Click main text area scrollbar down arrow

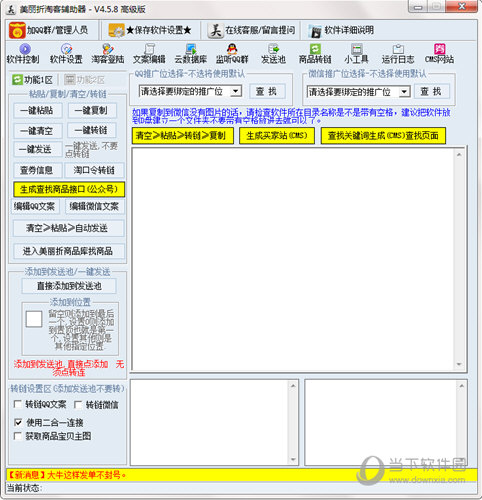(x=459, y=364)
